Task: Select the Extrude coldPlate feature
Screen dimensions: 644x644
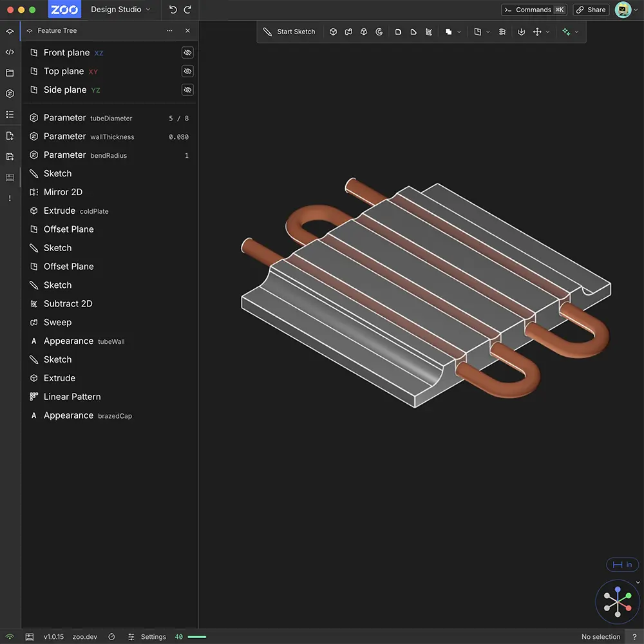Action: 75,211
